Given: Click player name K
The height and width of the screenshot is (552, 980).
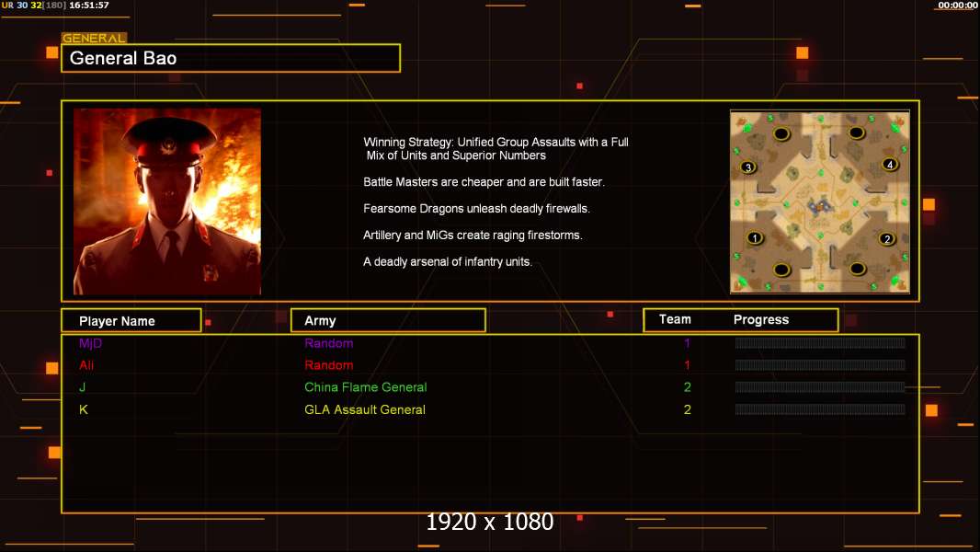Looking at the screenshot, I should coord(83,409).
